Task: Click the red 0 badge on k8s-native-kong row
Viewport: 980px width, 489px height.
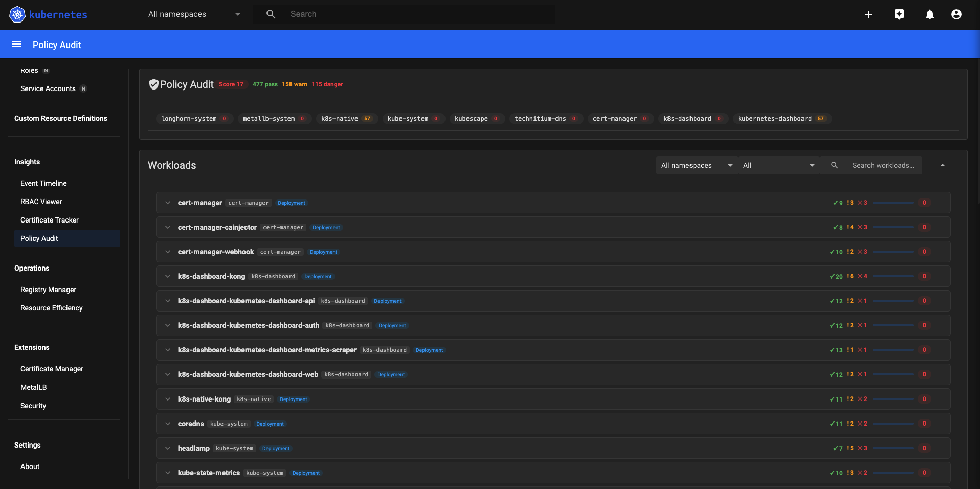Action: point(924,399)
